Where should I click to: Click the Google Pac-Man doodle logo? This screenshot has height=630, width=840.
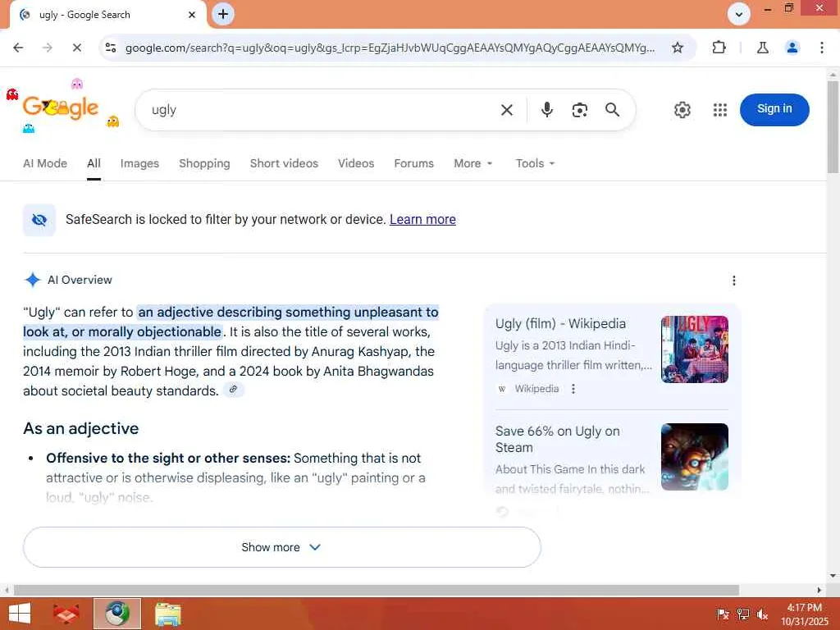click(x=61, y=107)
